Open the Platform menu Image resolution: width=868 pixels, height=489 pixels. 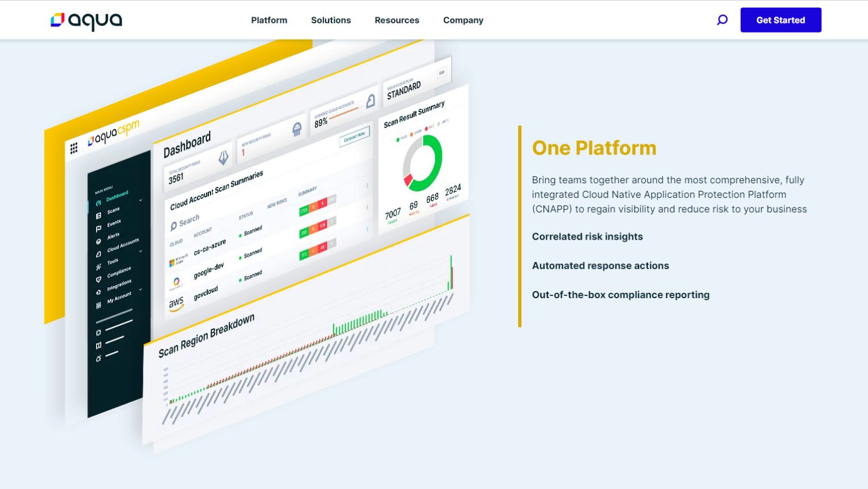click(x=269, y=20)
